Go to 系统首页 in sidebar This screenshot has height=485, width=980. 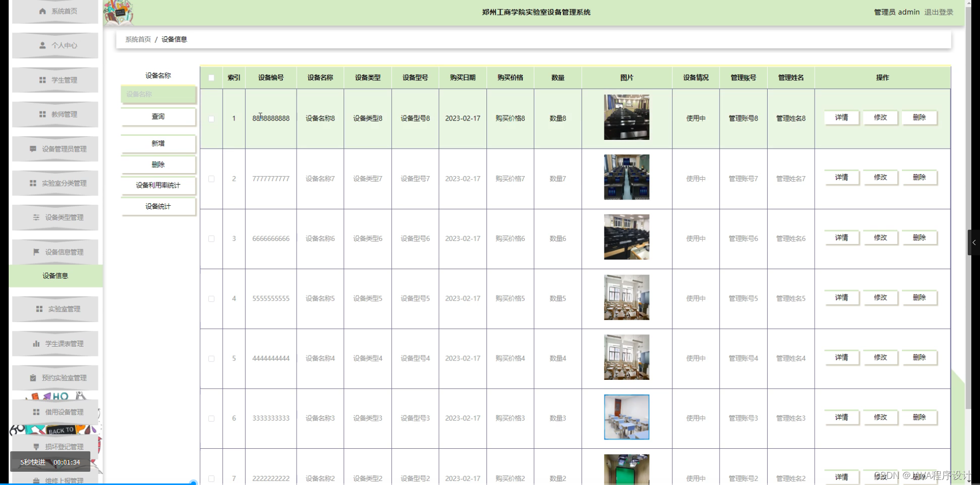click(55, 11)
